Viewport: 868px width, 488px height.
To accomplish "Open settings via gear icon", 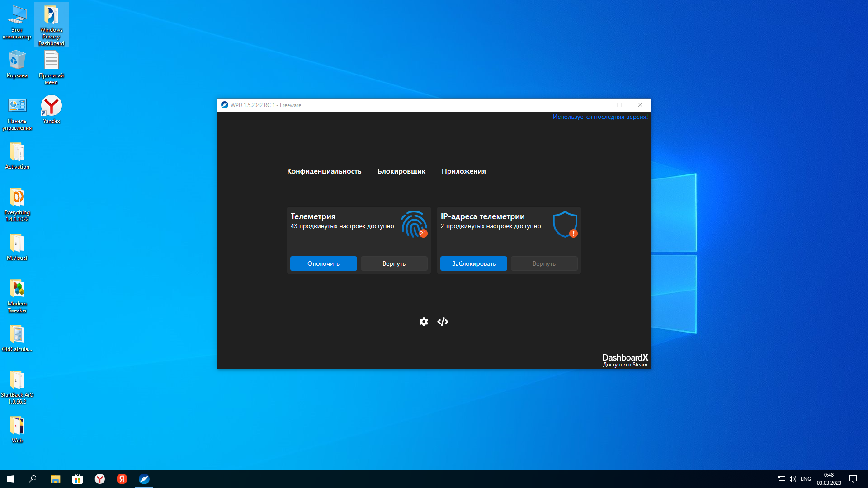I will pyautogui.click(x=424, y=322).
